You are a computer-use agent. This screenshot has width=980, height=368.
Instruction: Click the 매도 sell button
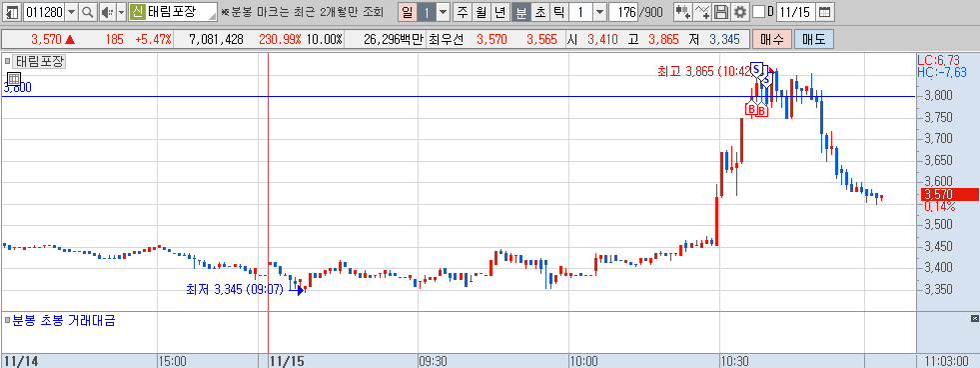[814, 39]
